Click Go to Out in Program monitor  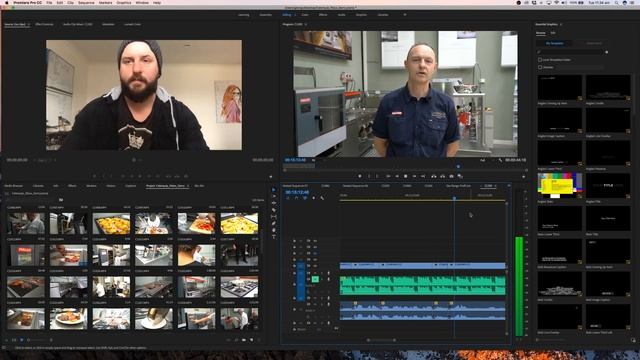click(423, 176)
